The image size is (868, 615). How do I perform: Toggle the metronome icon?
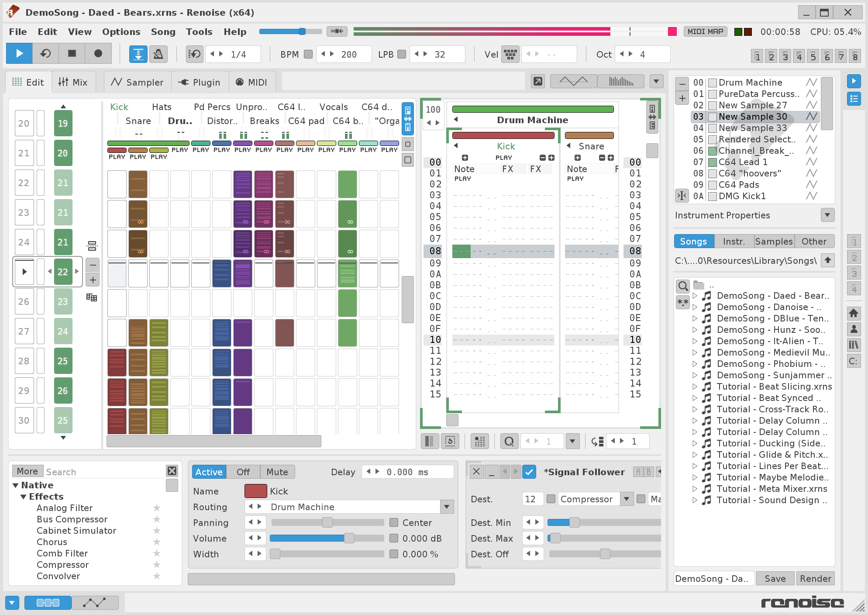[x=158, y=54]
